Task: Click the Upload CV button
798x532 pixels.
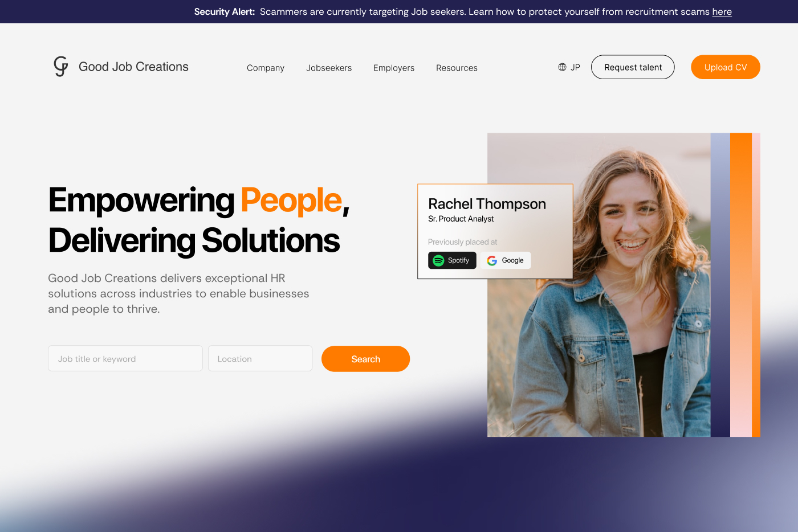Action: 726,67
